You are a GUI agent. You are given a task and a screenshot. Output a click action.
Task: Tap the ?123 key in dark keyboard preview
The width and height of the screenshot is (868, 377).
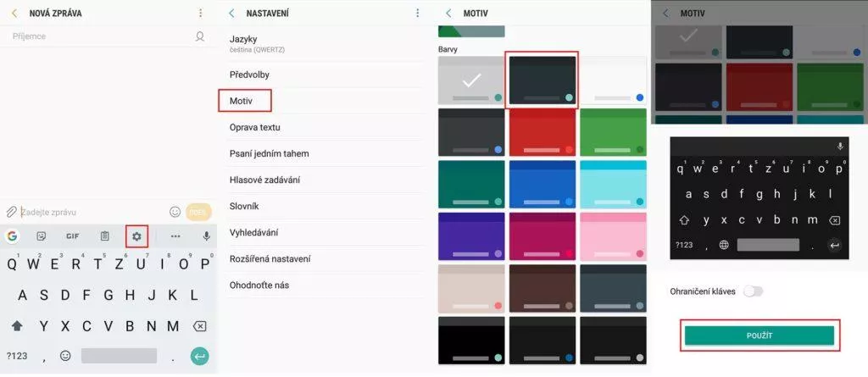(684, 245)
